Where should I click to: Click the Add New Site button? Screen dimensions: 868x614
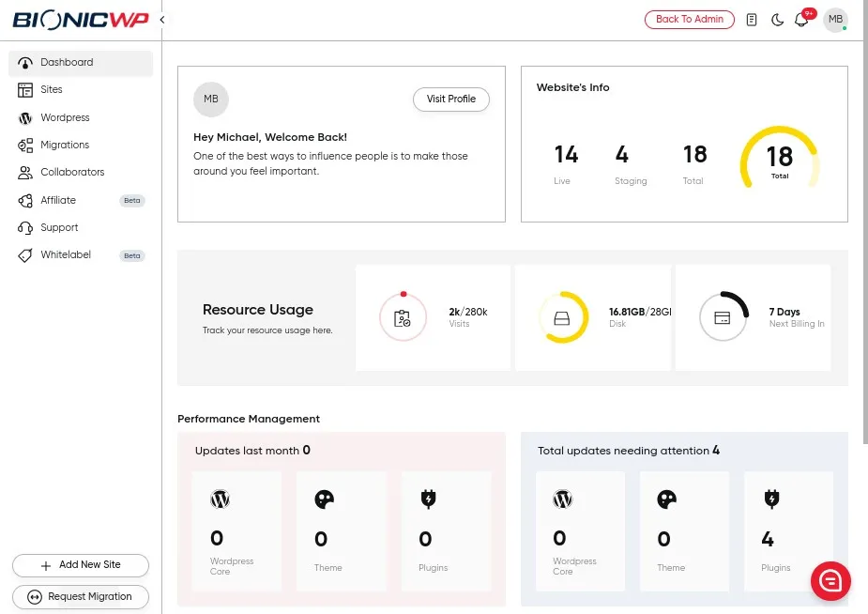point(81,565)
